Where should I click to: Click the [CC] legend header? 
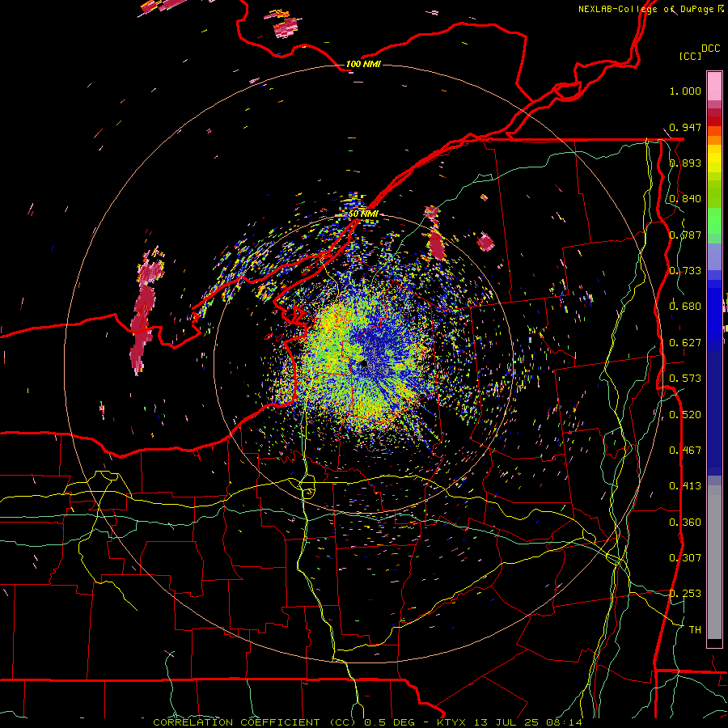(690, 56)
